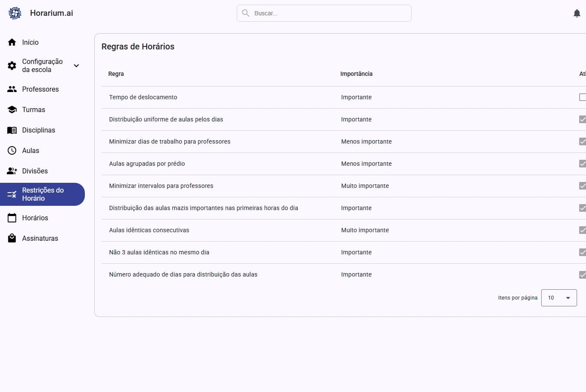Sort by Importância column header

click(356, 74)
